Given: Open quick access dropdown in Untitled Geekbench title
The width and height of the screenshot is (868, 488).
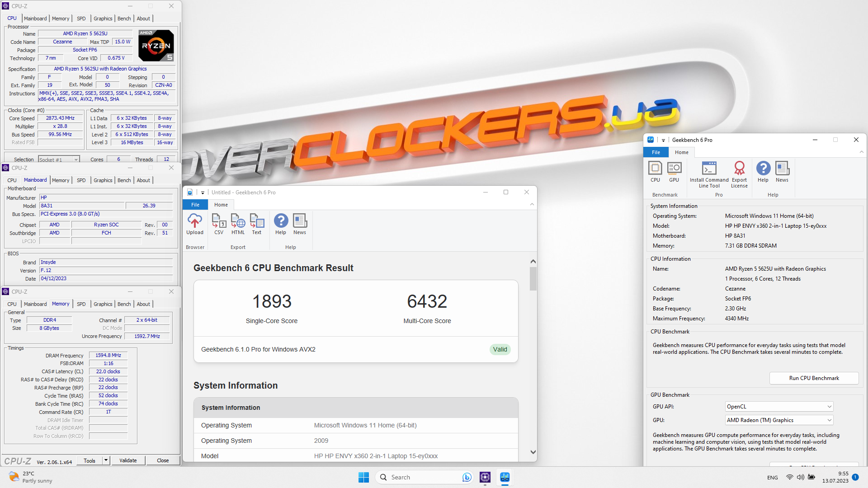Looking at the screenshot, I should coord(203,192).
